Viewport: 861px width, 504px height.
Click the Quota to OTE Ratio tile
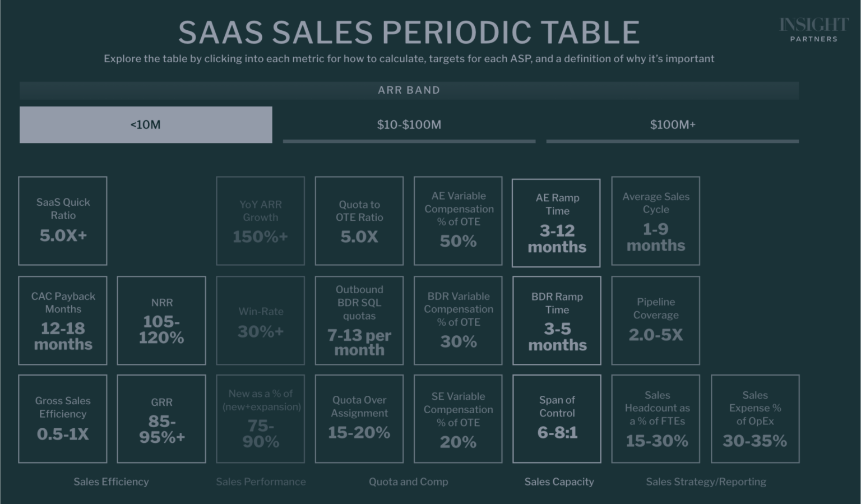click(359, 220)
